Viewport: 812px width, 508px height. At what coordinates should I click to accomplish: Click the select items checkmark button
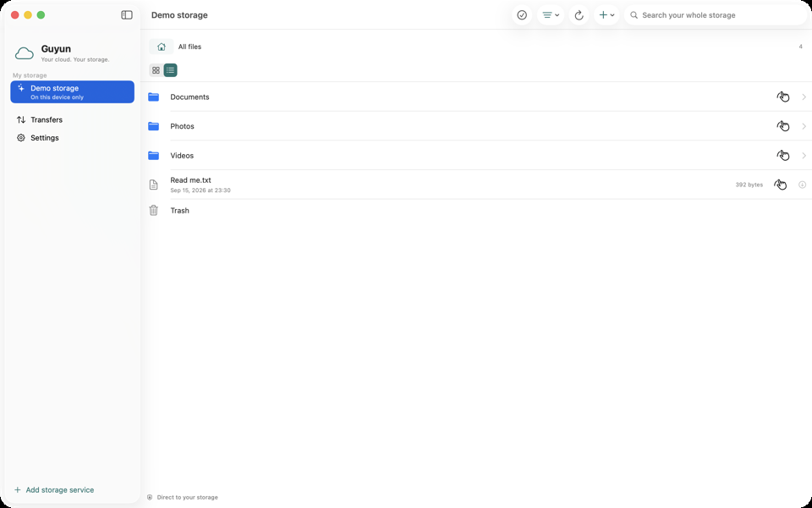[x=522, y=15]
